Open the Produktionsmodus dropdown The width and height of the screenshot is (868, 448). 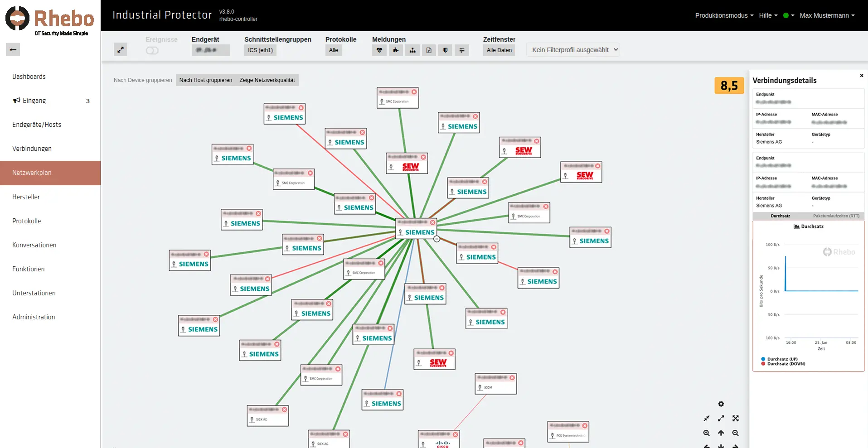coord(724,15)
